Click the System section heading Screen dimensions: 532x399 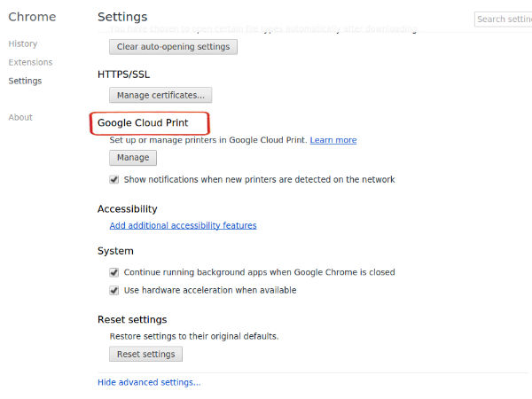(115, 251)
